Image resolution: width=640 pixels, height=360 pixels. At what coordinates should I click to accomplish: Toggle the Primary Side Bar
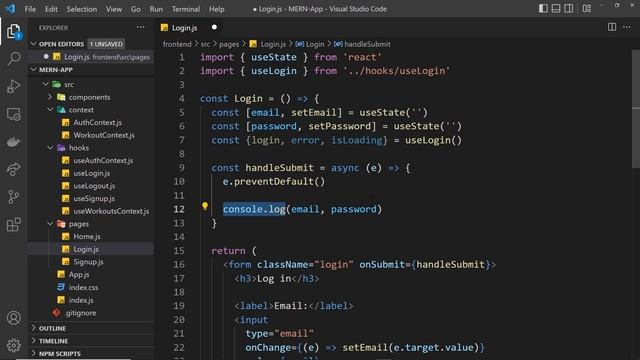pyautogui.click(x=543, y=8)
